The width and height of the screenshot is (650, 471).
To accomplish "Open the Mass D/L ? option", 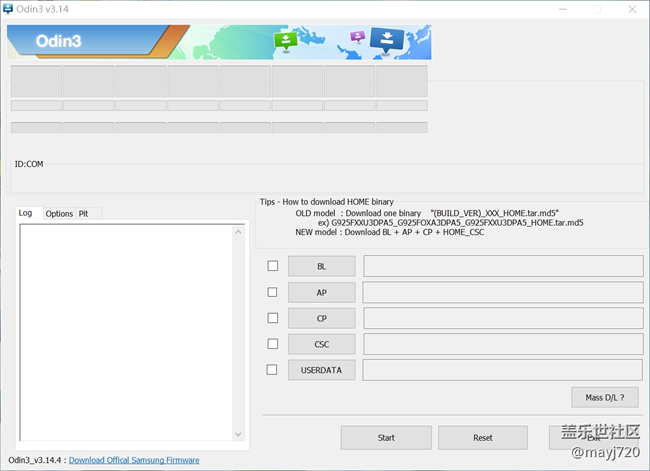I will point(604,397).
